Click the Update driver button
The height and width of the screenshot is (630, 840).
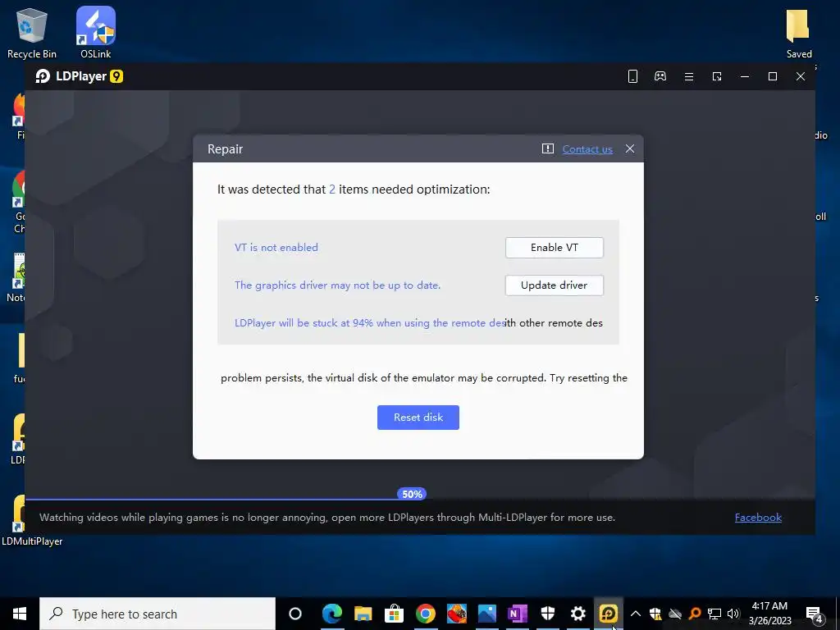click(x=554, y=285)
